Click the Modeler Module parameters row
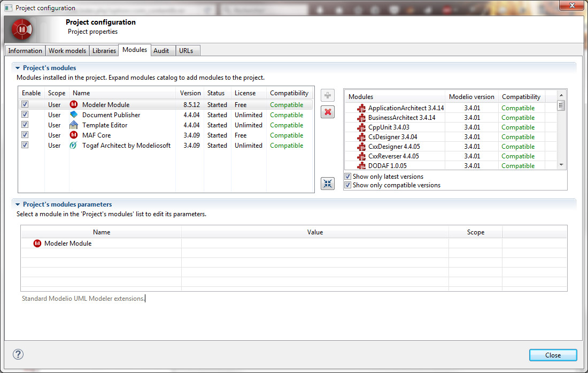 293,243
